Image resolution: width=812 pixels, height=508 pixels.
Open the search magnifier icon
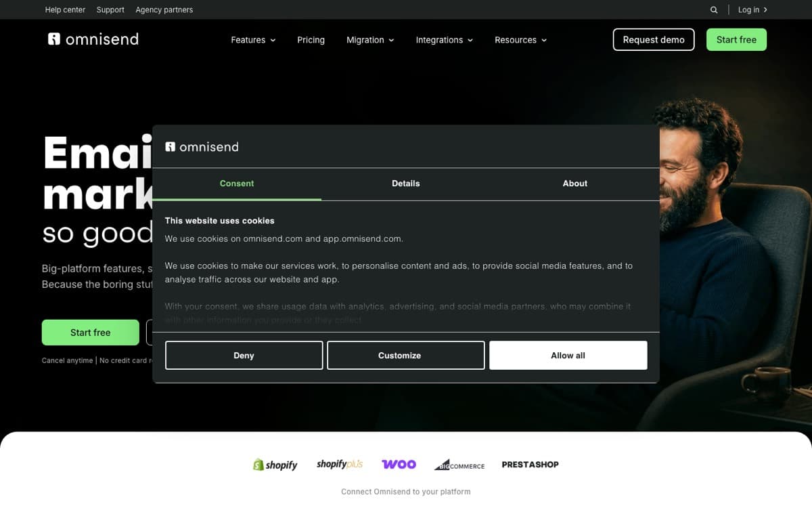click(x=714, y=9)
